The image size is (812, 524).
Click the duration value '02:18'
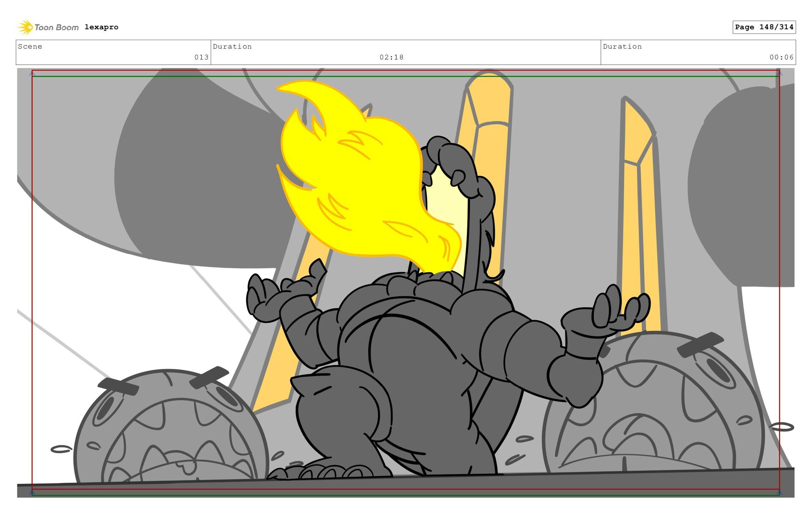click(x=392, y=57)
